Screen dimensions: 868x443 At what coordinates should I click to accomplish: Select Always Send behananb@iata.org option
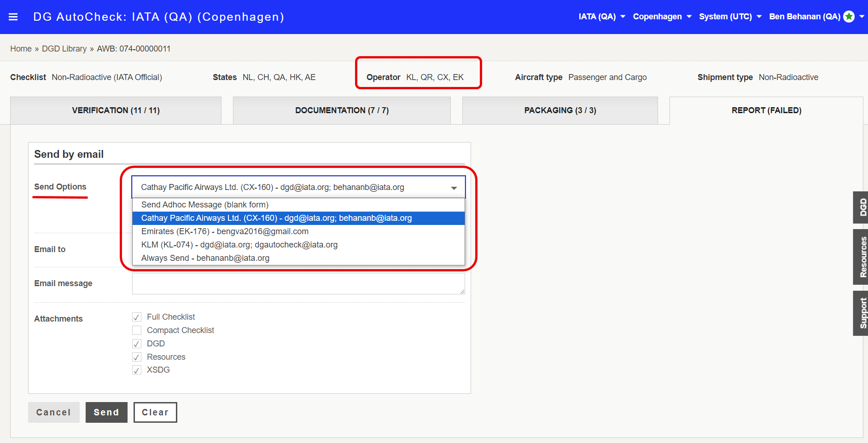(x=298, y=258)
